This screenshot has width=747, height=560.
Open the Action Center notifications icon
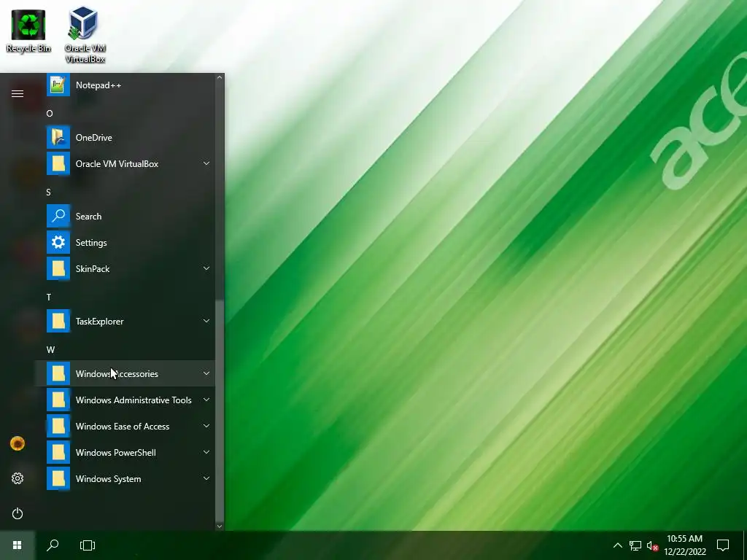723,545
